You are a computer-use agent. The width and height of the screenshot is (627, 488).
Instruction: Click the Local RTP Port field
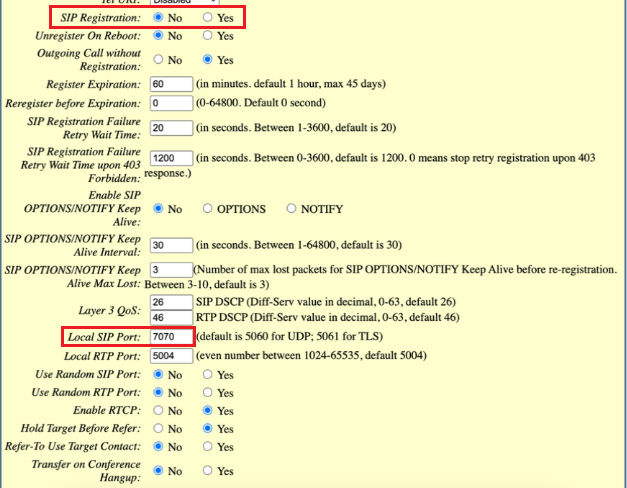click(172, 356)
